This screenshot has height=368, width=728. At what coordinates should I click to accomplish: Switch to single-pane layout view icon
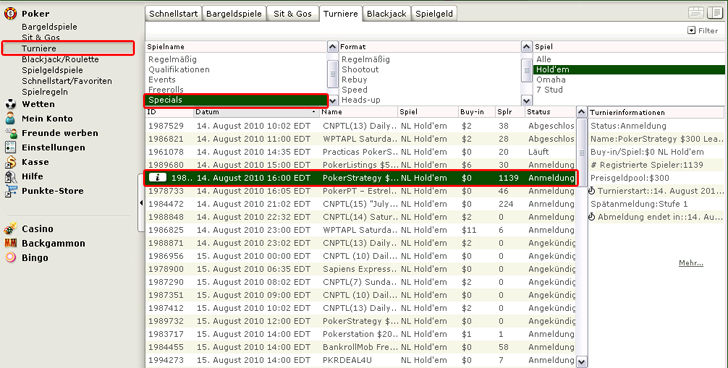click(696, 13)
